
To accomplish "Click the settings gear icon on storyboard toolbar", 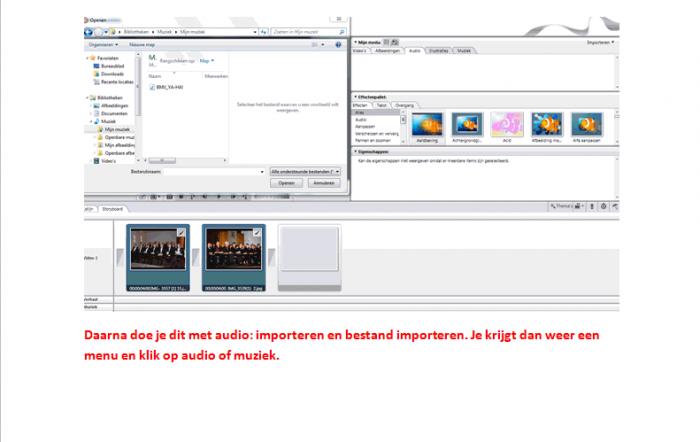I will click(603, 206).
